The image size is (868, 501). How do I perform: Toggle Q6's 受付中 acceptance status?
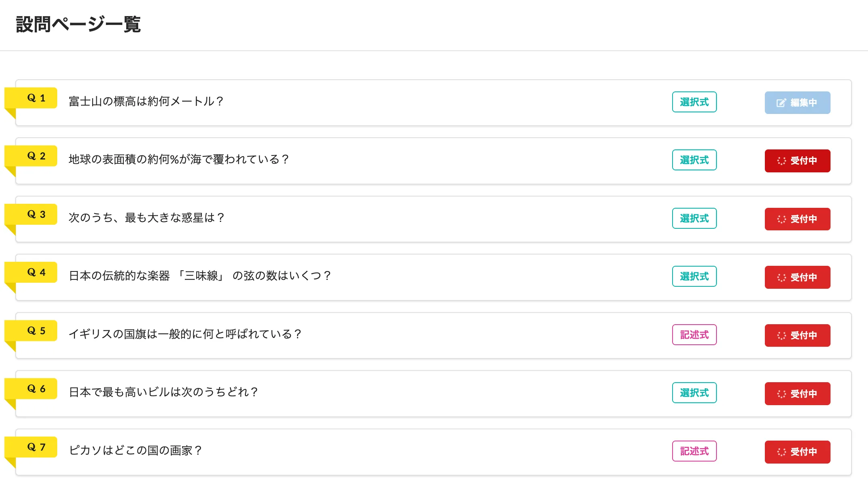tap(797, 393)
